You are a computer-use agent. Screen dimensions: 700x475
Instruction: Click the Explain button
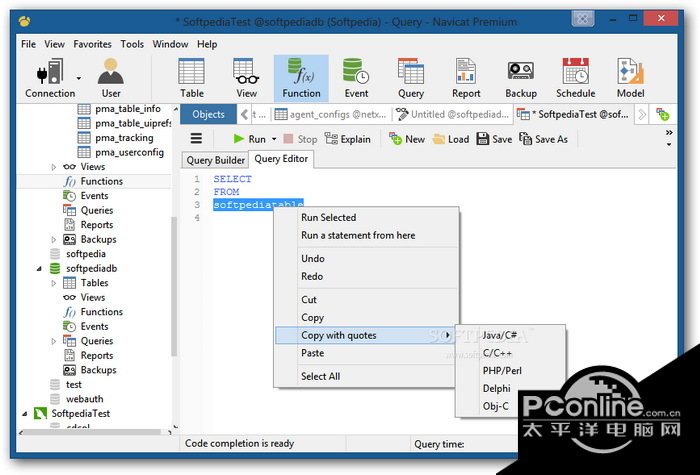point(348,139)
